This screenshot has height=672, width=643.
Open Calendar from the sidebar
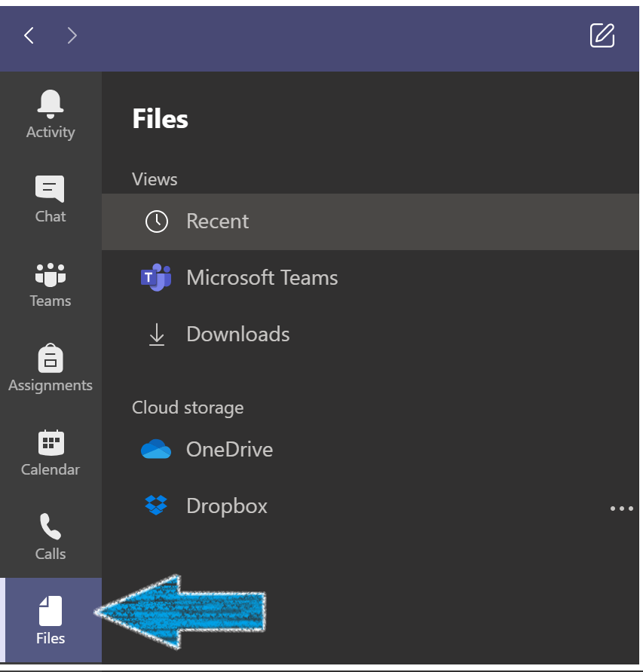pyautogui.click(x=51, y=453)
